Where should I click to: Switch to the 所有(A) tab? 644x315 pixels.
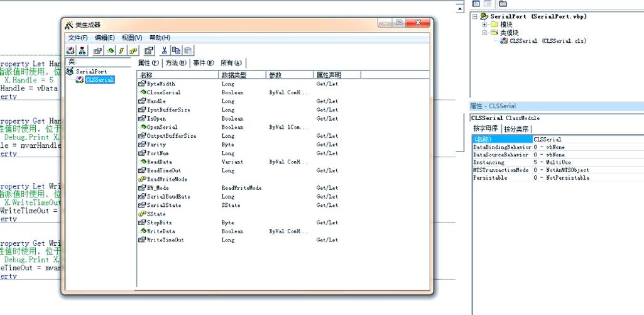click(231, 63)
